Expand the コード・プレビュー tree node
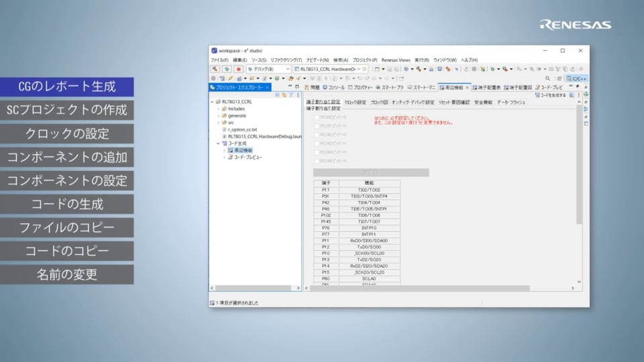This screenshot has width=644, height=362. (x=224, y=157)
